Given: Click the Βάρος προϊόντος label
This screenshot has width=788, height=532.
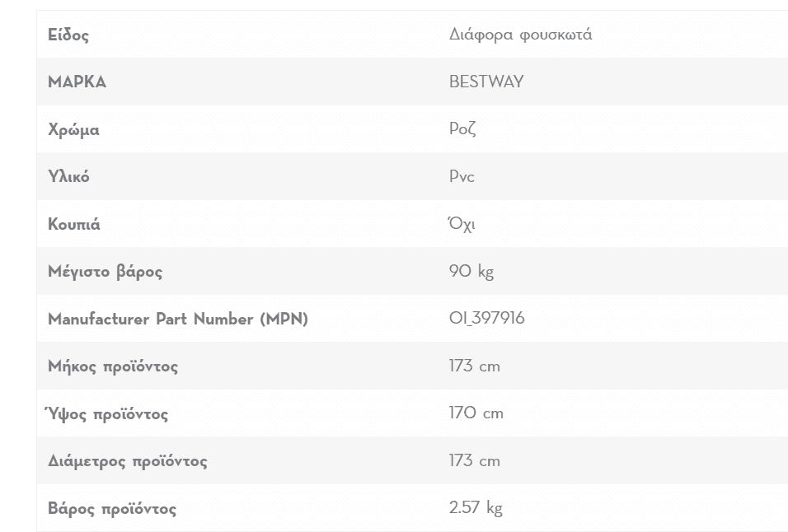Looking at the screenshot, I should coord(112,508).
